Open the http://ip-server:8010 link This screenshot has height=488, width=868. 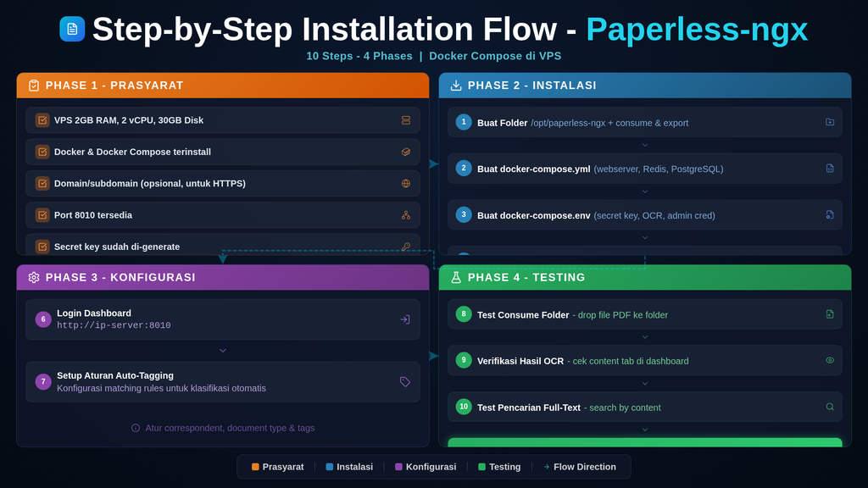114,325
